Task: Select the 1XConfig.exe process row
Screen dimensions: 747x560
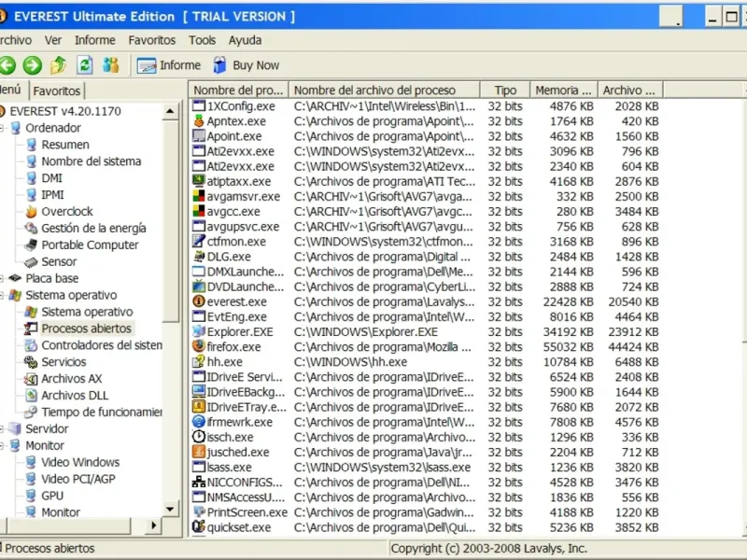Action: [x=426, y=105]
